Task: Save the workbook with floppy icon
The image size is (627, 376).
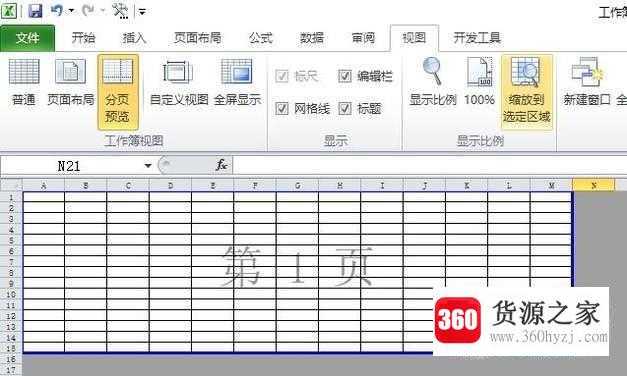Action: 35,10
